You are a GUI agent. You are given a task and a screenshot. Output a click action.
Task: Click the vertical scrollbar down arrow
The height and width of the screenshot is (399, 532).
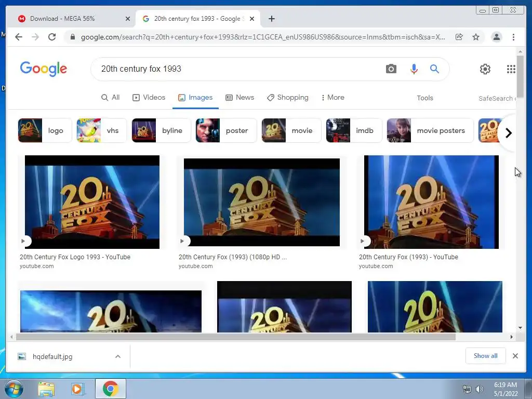[520, 328]
